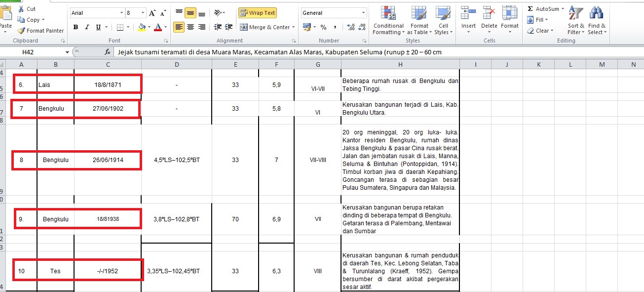
Task: Click the Sort & Filter icon
Action: 576,14
